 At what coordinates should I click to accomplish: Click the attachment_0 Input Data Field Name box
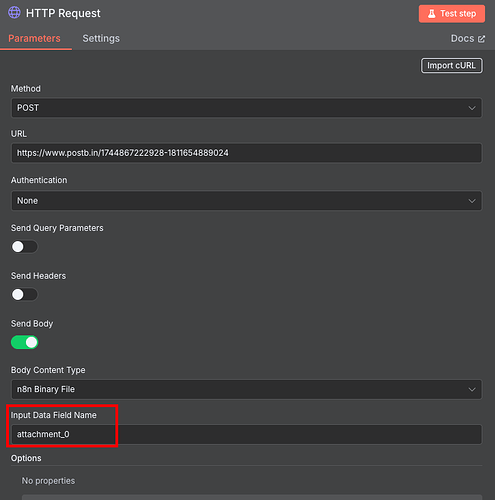coord(247,434)
